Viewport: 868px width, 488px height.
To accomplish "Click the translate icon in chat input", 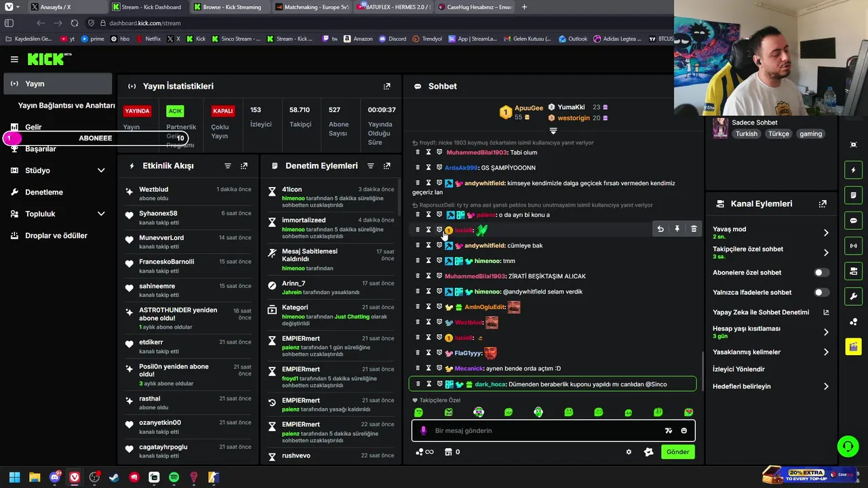I will pyautogui.click(x=668, y=430).
